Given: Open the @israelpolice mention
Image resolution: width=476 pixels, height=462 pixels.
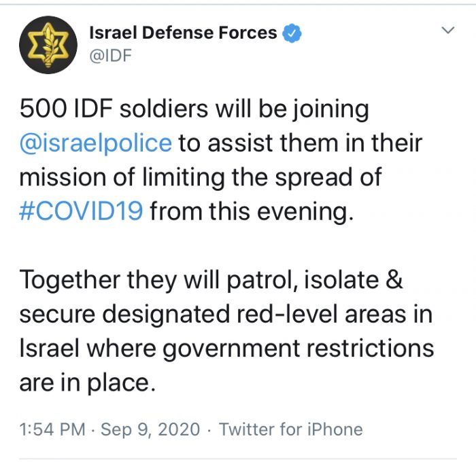Looking at the screenshot, I should pos(96,143).
